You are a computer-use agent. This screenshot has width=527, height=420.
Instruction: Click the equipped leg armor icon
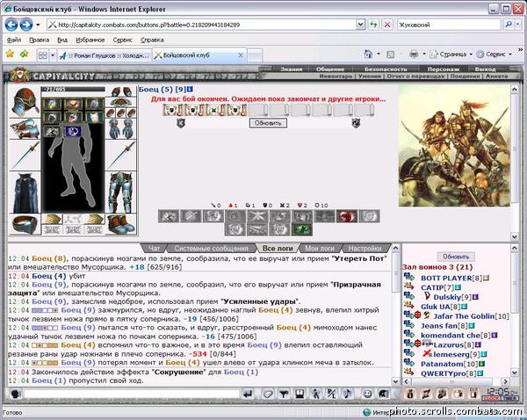tap(121, 192)
